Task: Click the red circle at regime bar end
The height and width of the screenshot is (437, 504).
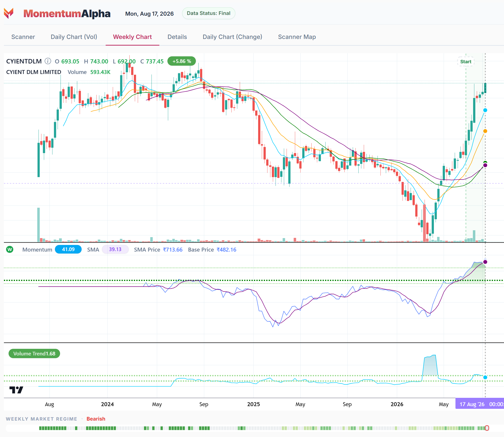Action: pyautogui.click(x=487, y=428)
